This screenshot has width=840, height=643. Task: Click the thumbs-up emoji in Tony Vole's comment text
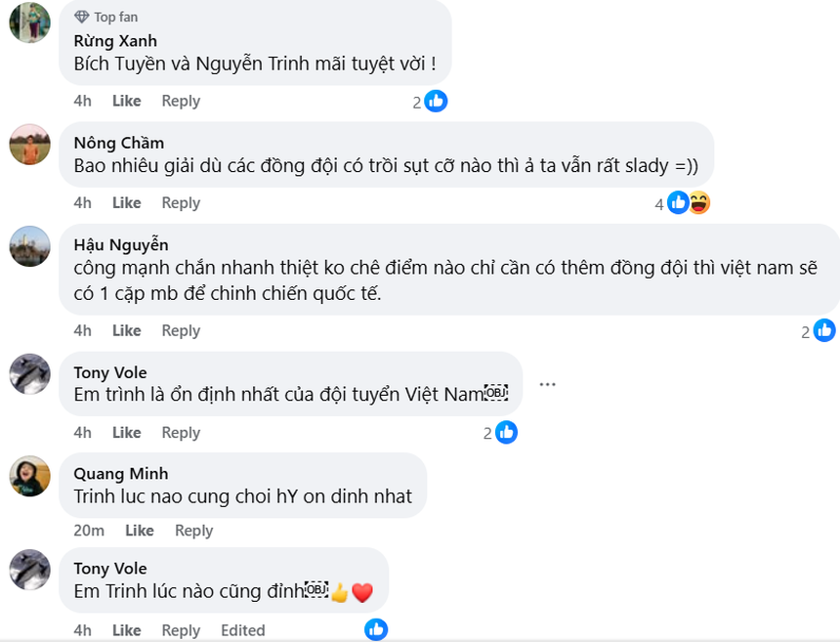click(x=341, y=590)
